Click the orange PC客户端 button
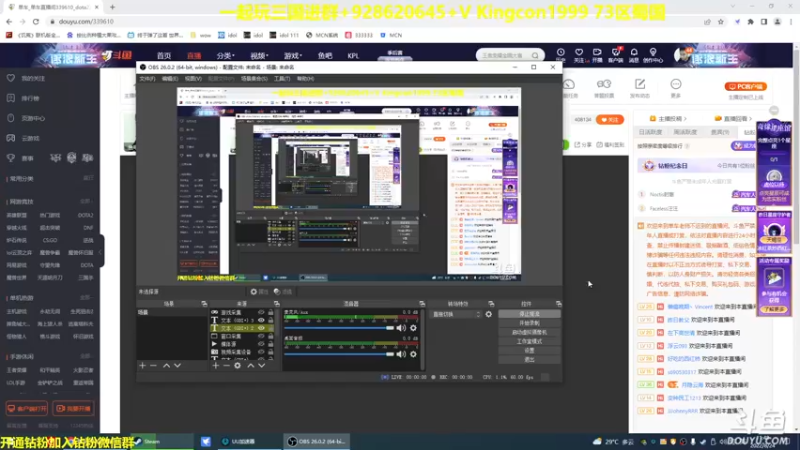Image resolution: width=800 pixels, height=450 pixels. click(745, 87)
